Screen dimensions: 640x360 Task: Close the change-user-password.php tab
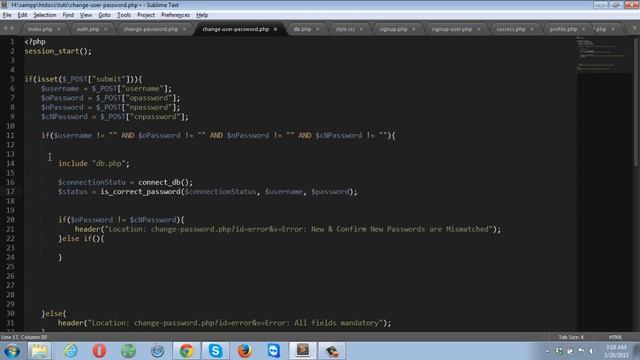tap(276, 29)
